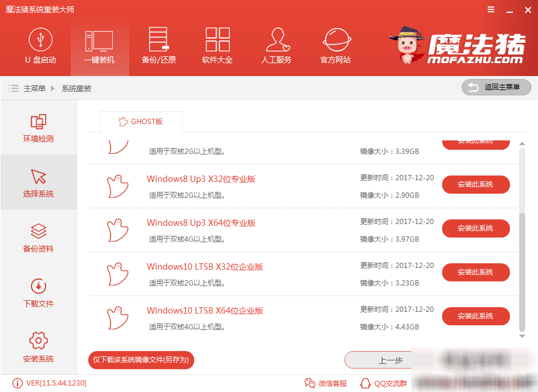
Task: Visit the 官方网站 official website
Action: point(334,47)
